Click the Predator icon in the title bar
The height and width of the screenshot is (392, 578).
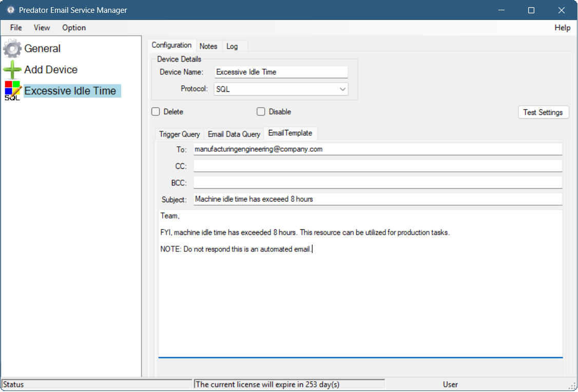tap(10, 10)
